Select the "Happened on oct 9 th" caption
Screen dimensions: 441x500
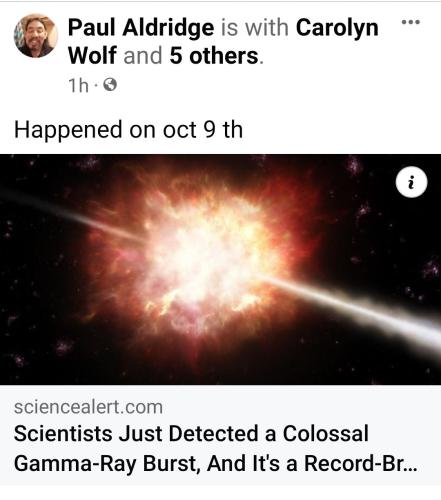[x=128, y=130]
